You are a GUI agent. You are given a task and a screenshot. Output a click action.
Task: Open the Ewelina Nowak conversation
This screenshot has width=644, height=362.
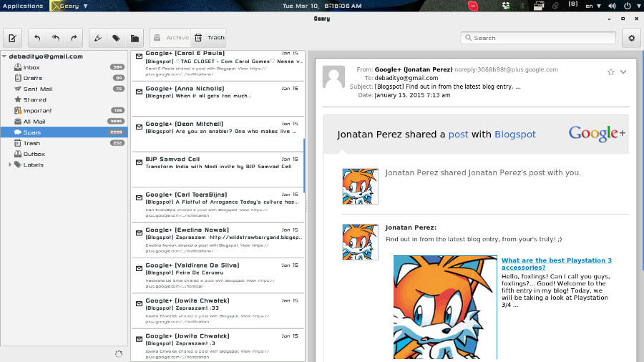pos(218,240)
